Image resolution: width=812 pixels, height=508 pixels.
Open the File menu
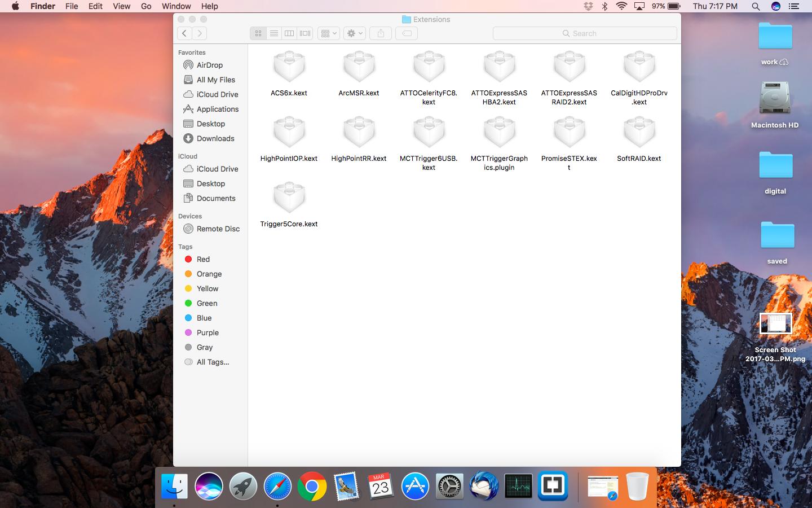coord(72,6)
